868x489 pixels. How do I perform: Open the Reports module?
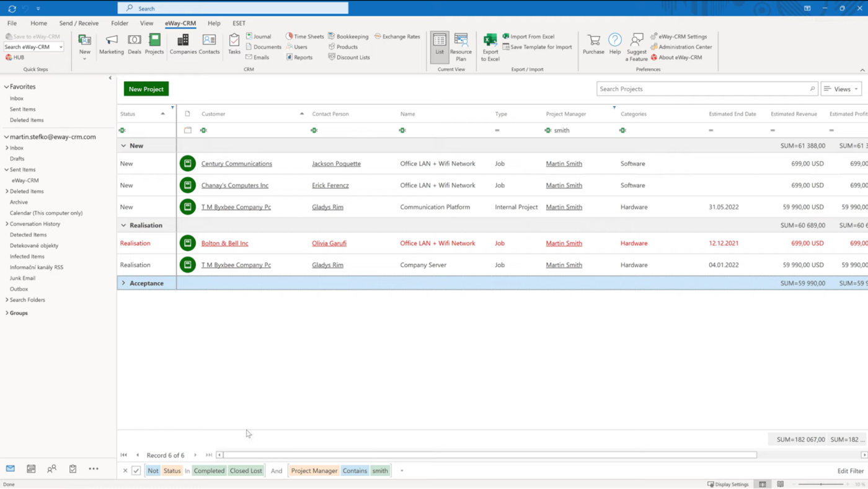299,58
